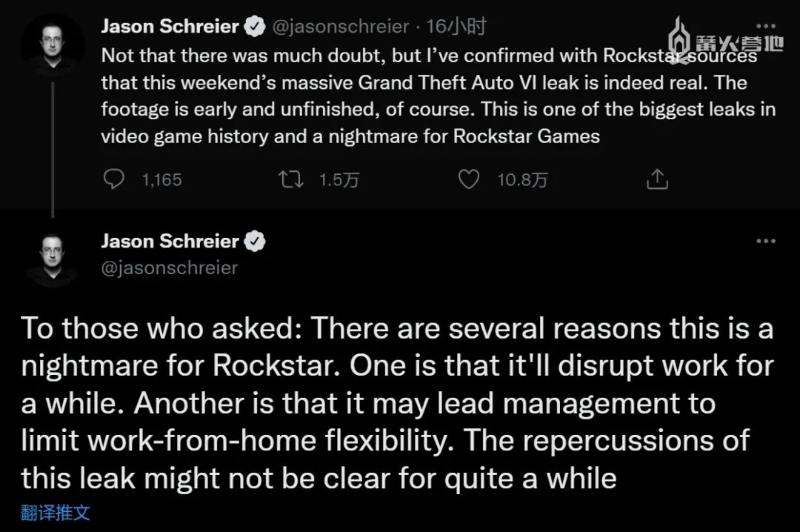The height and width of the screenshot is (532, 800).
Task: Open Jason Schreier name in the lower tweet
Action: (170, 242)
